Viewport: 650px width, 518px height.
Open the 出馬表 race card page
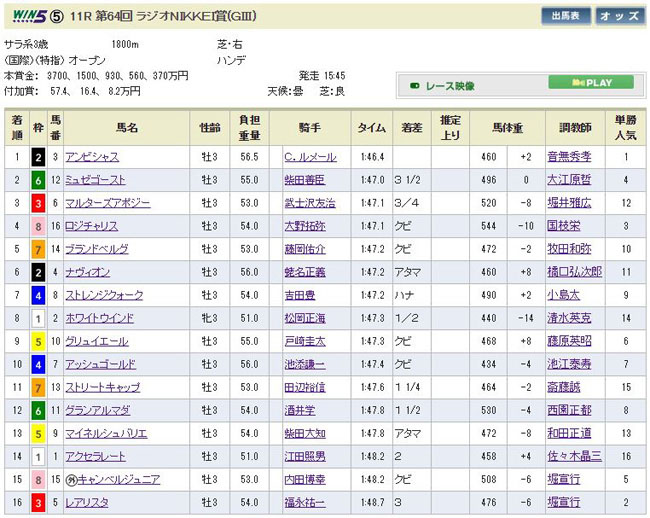pos(566,16)
